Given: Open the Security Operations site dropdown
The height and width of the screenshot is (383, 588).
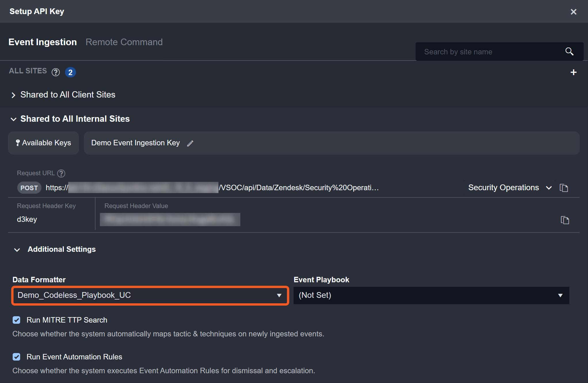Looking at the screenshot, I should click(x=509, y=188).
